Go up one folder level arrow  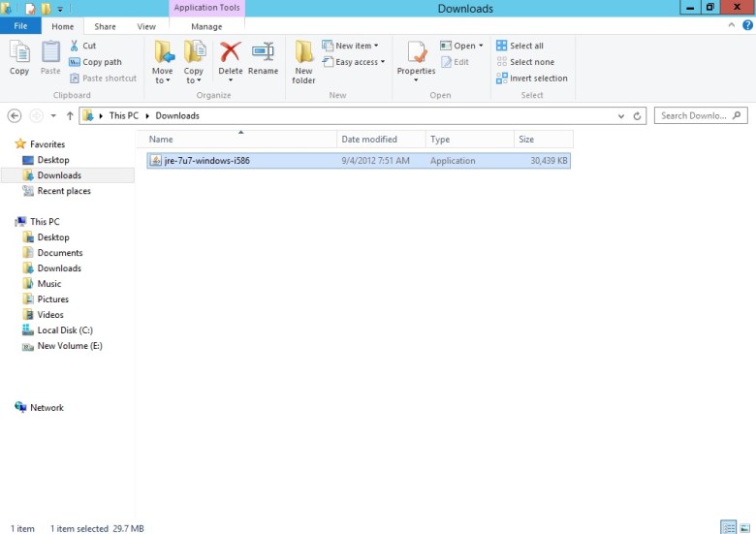(70, 115)
